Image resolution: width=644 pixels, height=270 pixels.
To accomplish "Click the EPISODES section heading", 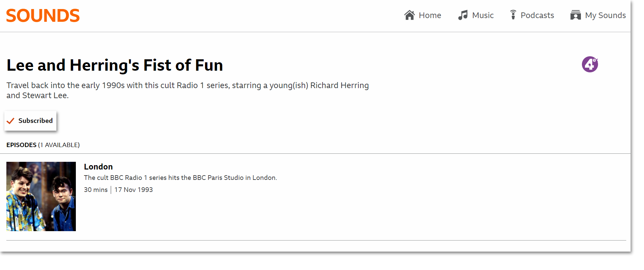I will (x=21, y=145).
